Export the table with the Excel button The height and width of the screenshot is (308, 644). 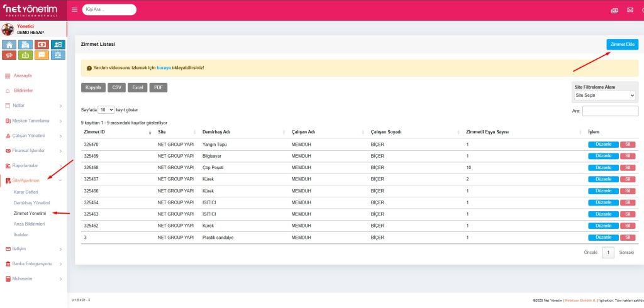tap(136, 87)
